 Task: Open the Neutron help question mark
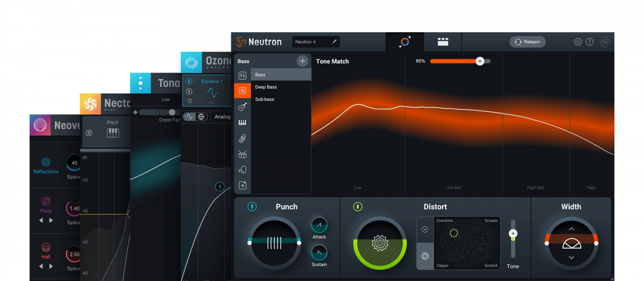pos(589,42)
